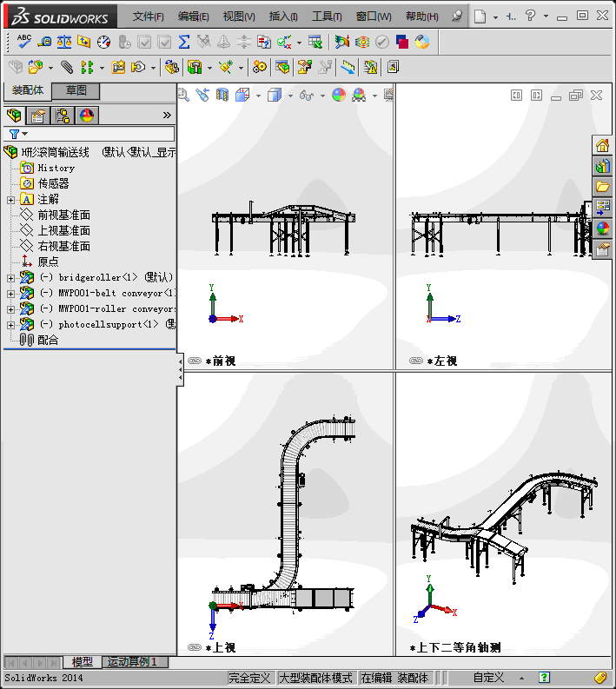This screenshot has width=616, height=689.
Task: Click the Linear Component Pattern icon
Action: click(x=87, y=67)
